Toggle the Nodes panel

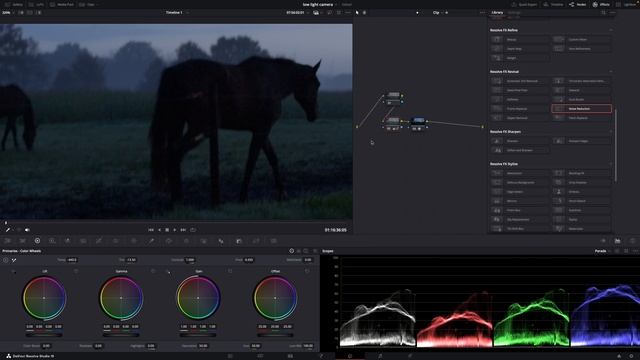pos(578,4)
